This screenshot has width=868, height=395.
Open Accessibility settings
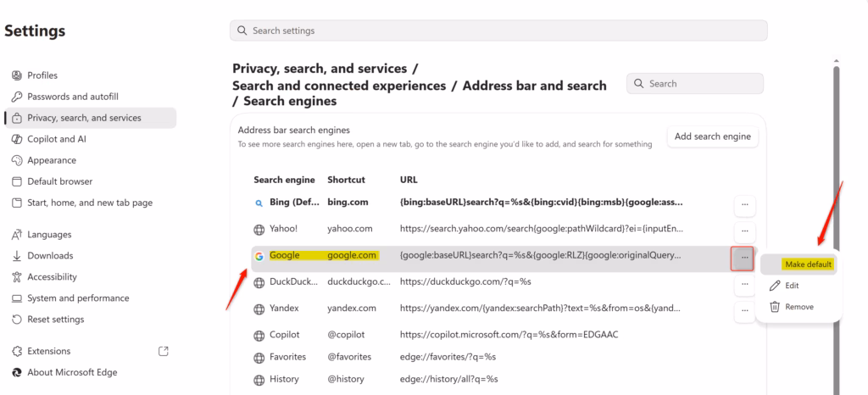[x=52, y=276]
